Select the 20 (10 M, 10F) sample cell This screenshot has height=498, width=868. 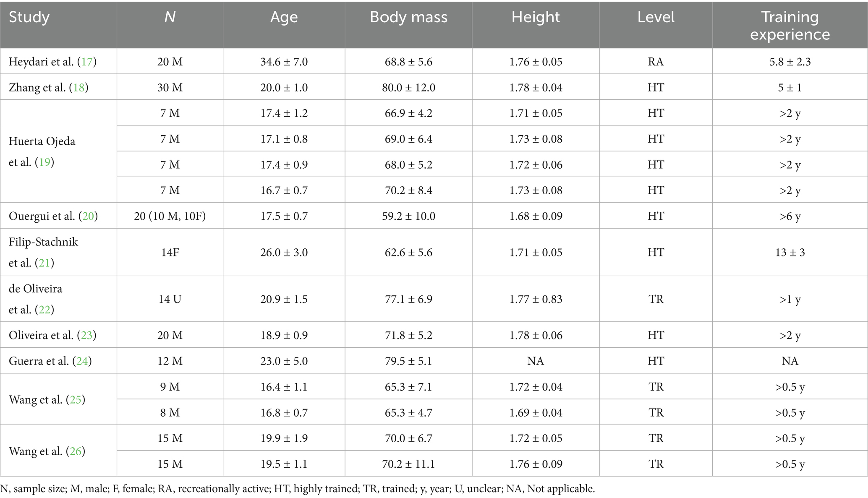tap(170, 216)
